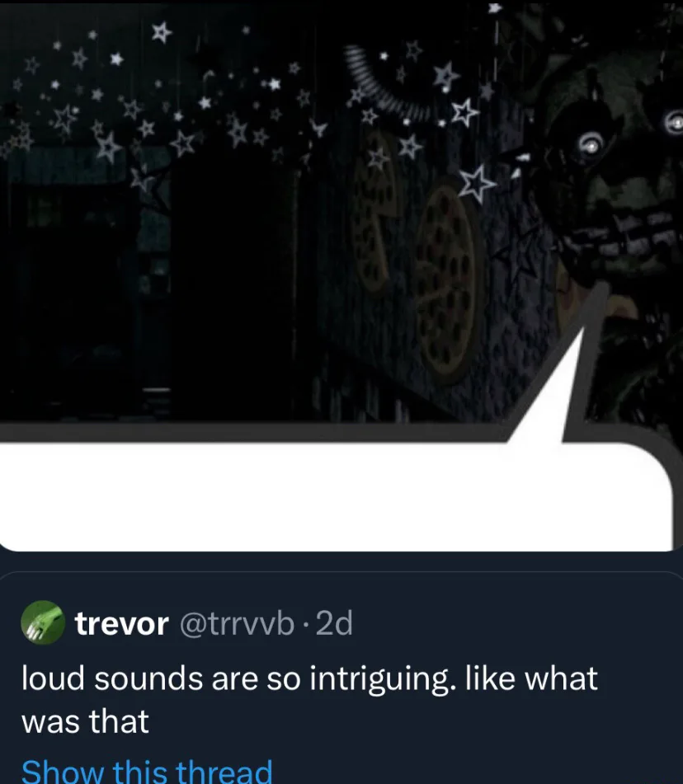The width and height of the screenshot is (683, 784).
Task: Tap the animatronic's glowing left eye
Action: pos(592,145)
